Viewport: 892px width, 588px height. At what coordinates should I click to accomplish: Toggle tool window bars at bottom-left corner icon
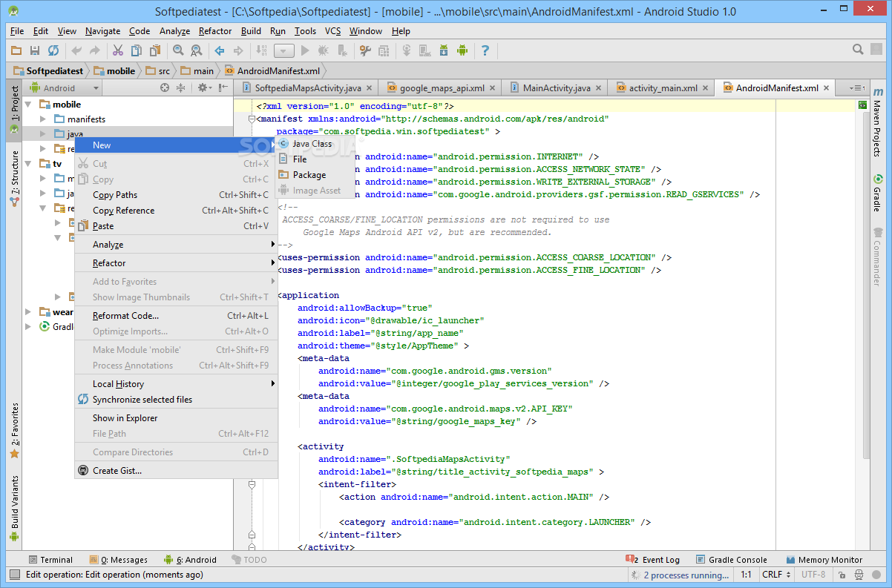click(14, 575)
